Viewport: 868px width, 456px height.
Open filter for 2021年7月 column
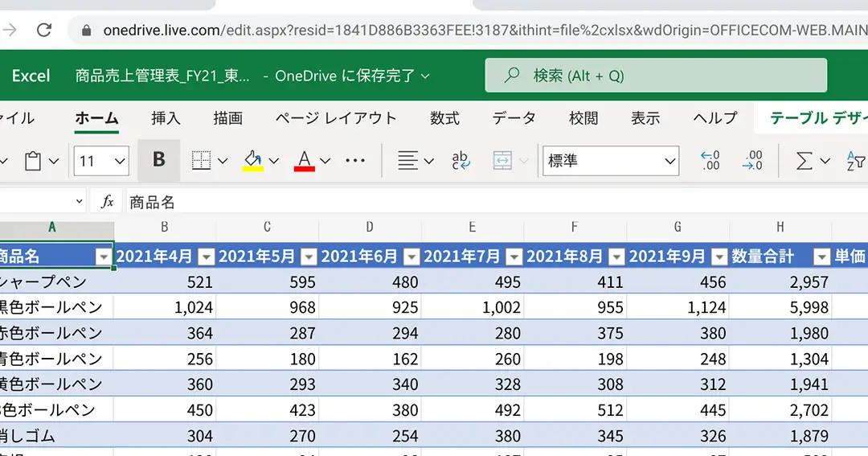(x=514, y=257)
